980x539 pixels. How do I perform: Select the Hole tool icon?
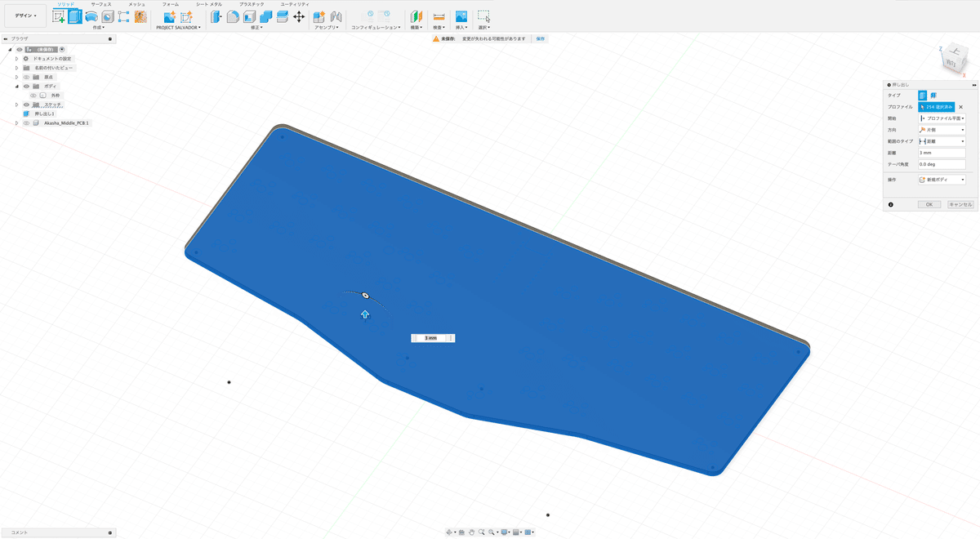click(107, 16)
